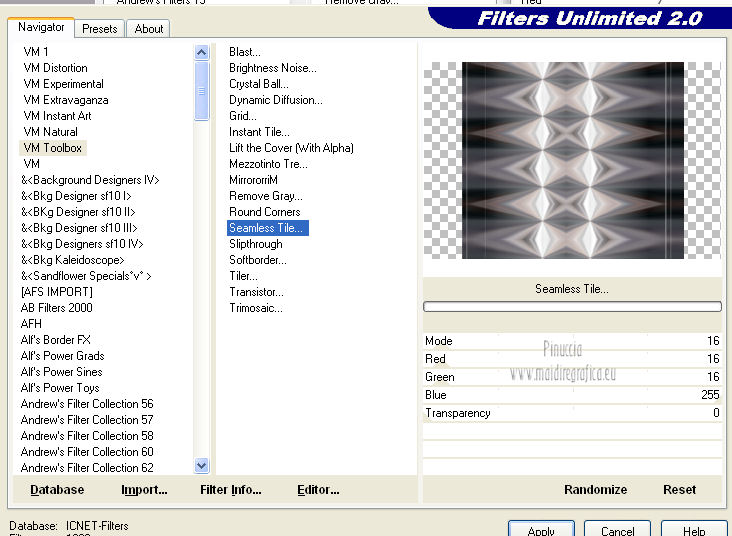
Task: Choose the Brightness Noise... filter
Action: 273,68
